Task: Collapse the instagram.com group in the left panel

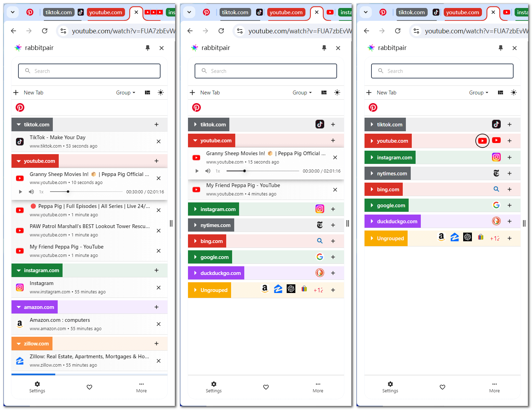Action: coord(19,270)
